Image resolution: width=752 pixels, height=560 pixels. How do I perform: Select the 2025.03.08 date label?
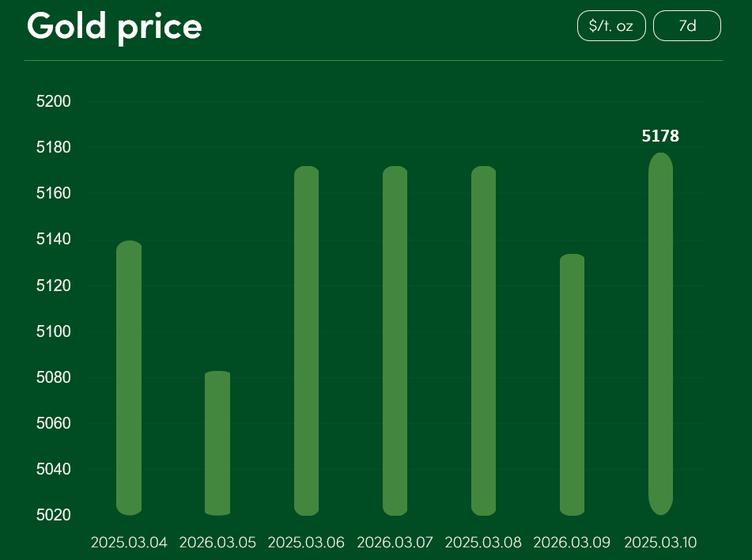[483, 543]
